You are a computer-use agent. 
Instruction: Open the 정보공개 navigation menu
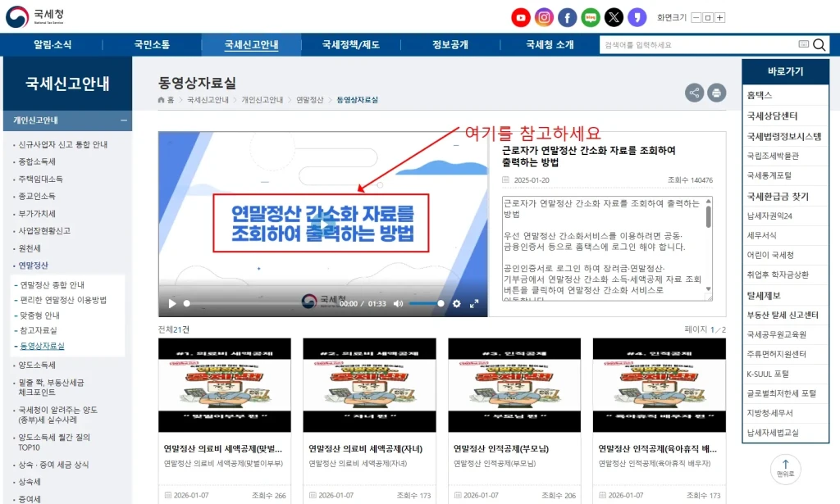click(x=450, y=44)
